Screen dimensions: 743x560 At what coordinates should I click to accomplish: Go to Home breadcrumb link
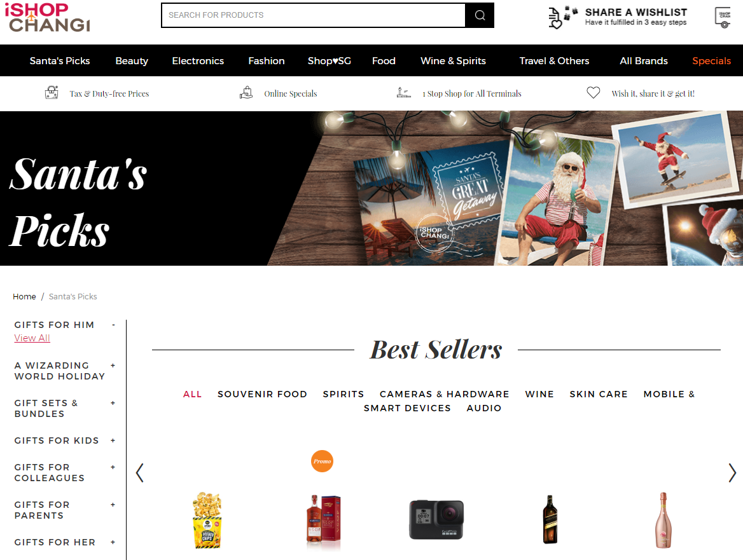pyautogui.click(x=24, y=296)
